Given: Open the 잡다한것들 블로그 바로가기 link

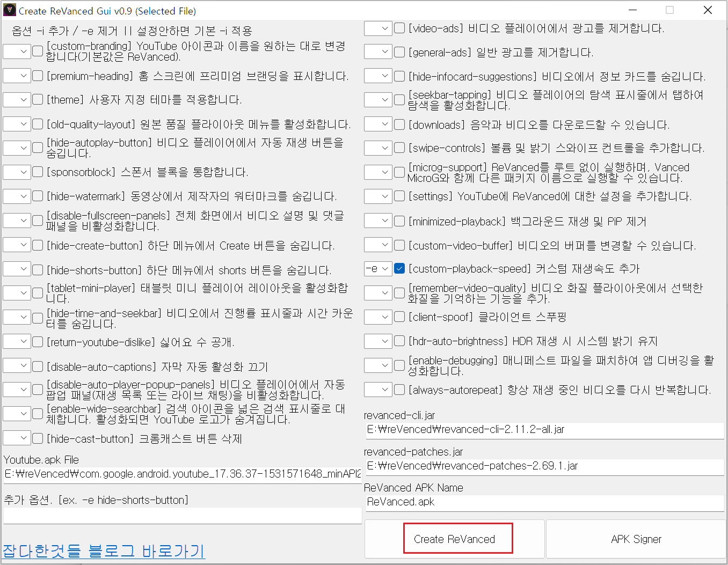Looking at the screenshot, I should [x=104, y=551].
